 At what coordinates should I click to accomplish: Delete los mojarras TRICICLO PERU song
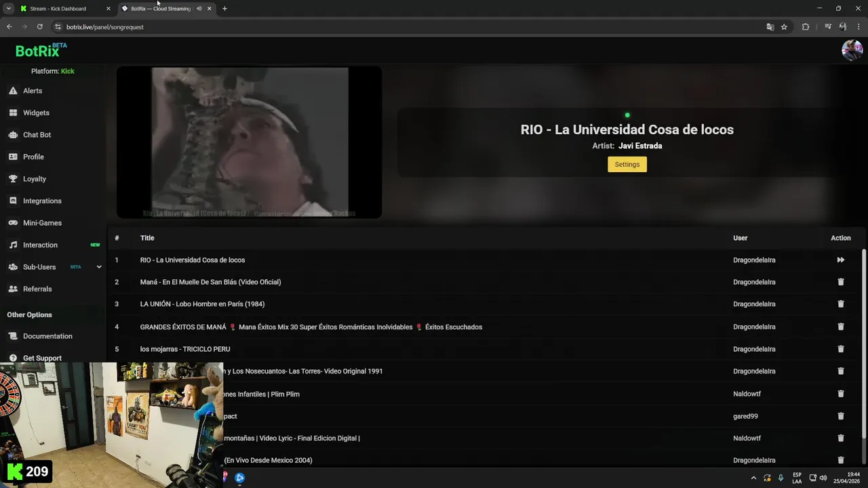841,349
